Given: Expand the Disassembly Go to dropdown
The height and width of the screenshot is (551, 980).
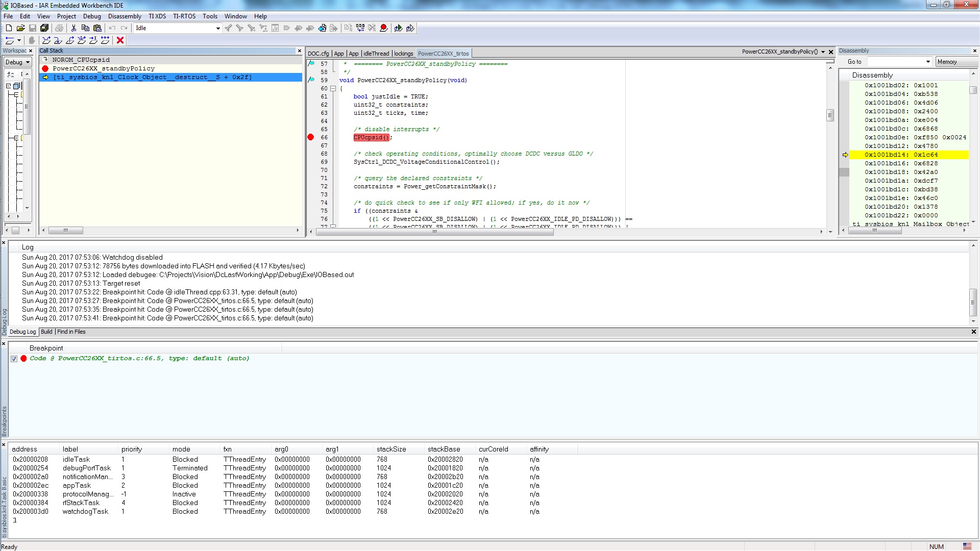Looking at the screenshot, I should tap(928, 62).
